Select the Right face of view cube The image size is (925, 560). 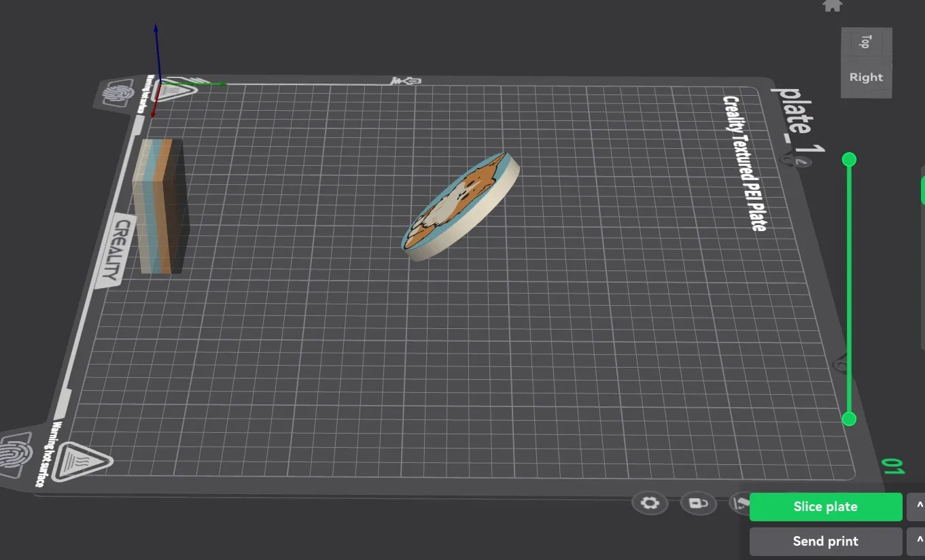click(x=866, y=77)
